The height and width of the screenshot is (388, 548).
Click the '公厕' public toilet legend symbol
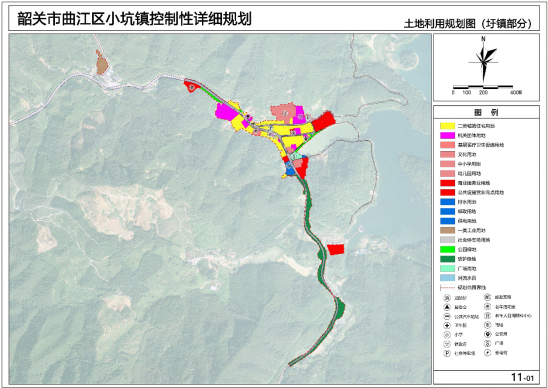coord(488,334)
